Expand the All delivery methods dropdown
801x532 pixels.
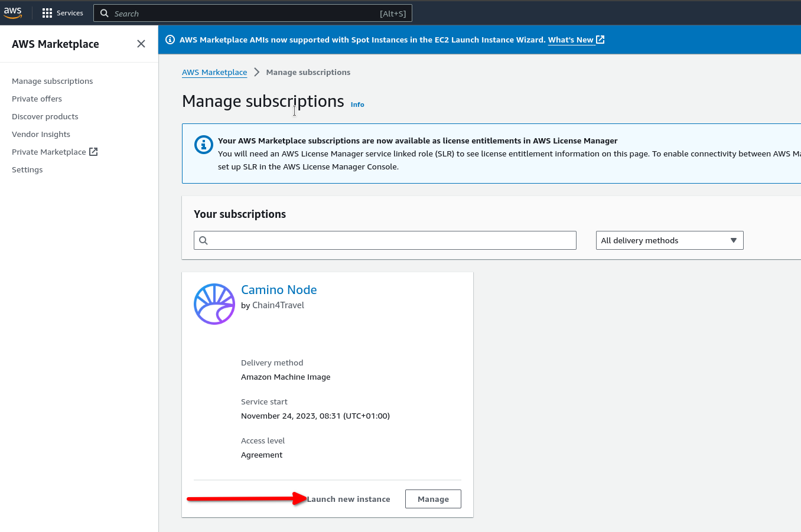pyautogui.click(x=669, y=240)
